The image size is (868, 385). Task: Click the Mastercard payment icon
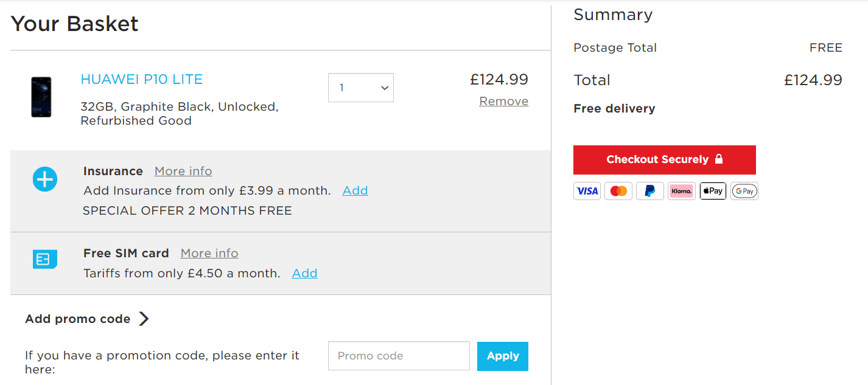618,191
